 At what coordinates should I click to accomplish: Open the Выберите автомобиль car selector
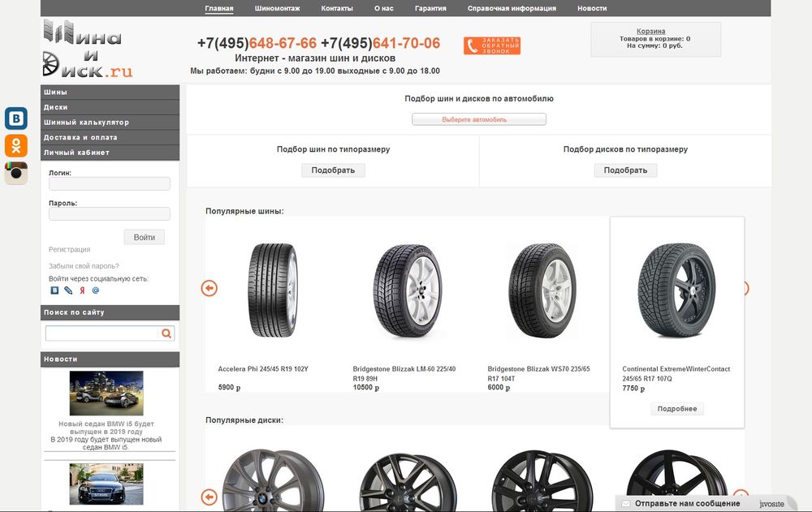point(479,119)
